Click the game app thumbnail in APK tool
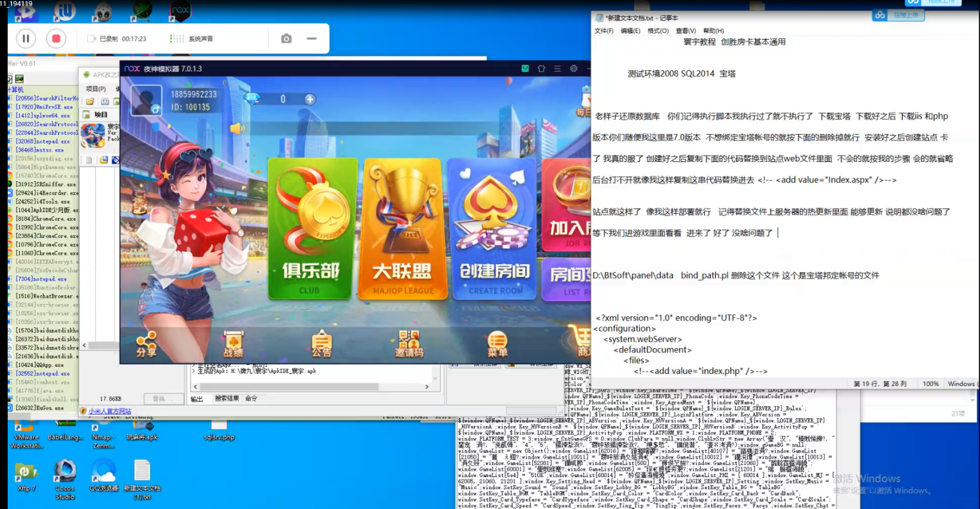The width and height of the screenshot is (980, 509). tap(93, 135)
